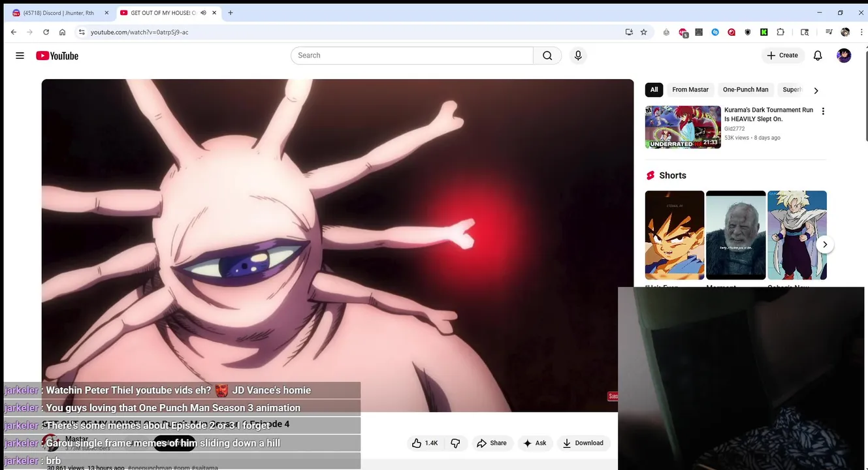Open the old man Shorts thumbnail
Viewport: 868px width, 470px height.
click(736, 235)
